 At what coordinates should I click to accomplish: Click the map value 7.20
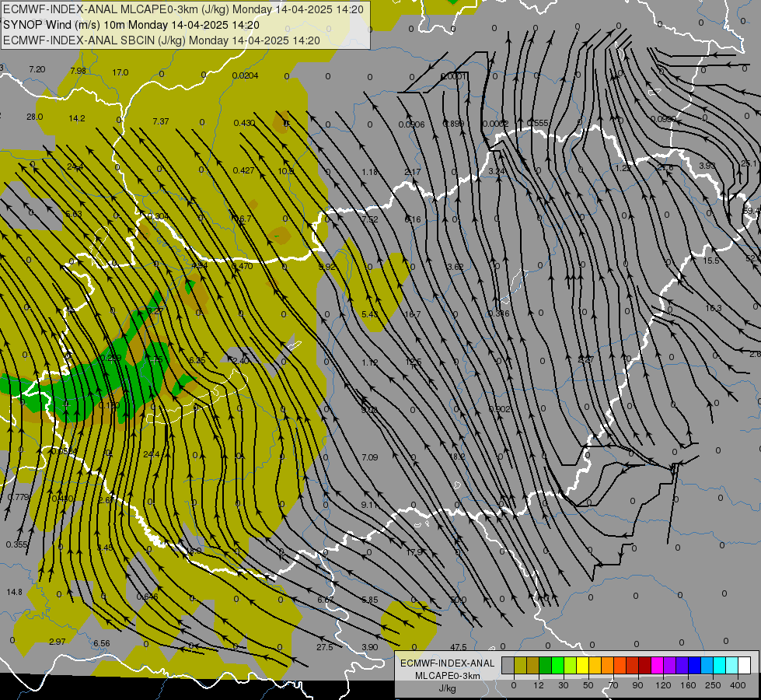click(x=37, y=69)
